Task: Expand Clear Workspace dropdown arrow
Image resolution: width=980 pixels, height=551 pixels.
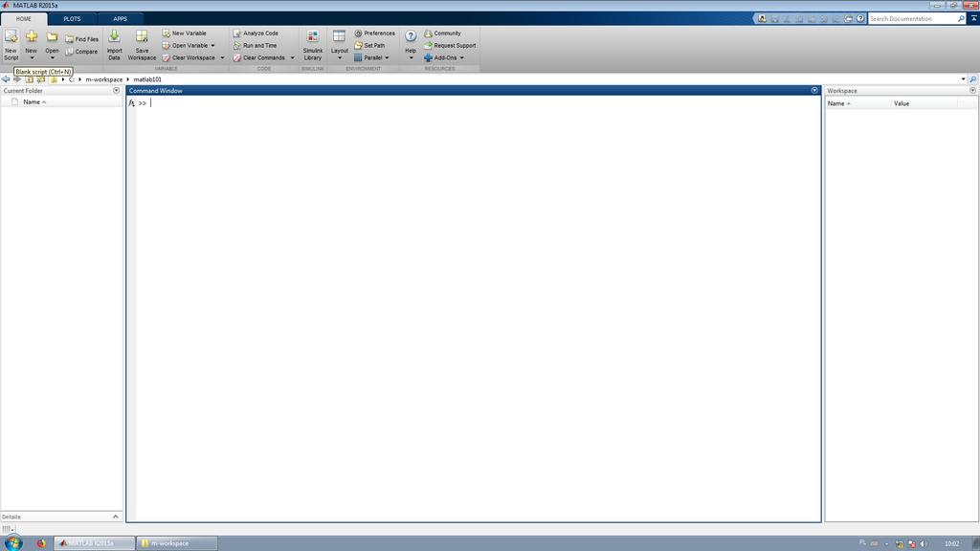Action: click(222, 57)
